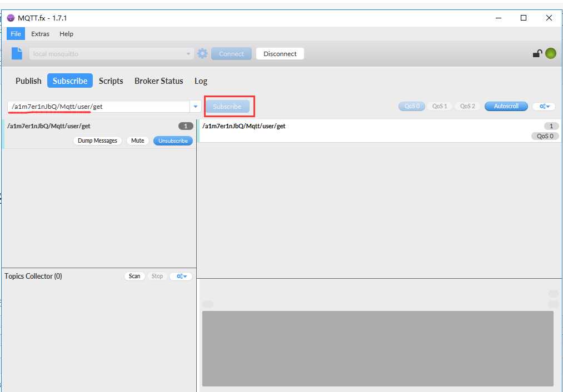Open the File menu
Image resolution: width=563 pixels, height=392 pixels.
coord(16,34)
